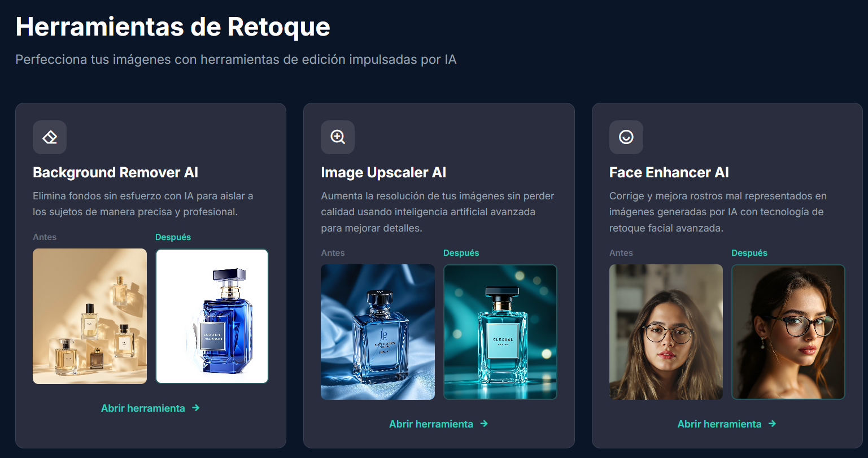View the teal perfume bottle Después thumbnail
Image resolution: width=868 pixels, height=458 pixels.
[500, 332]
